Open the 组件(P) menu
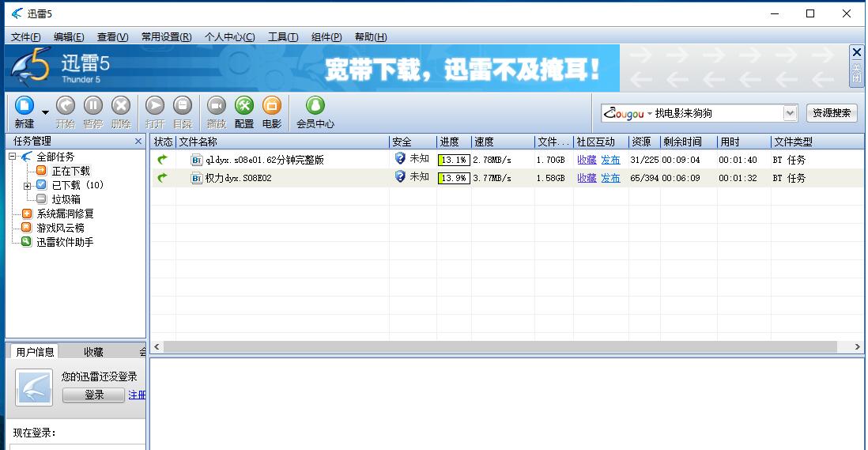Viewport: 868px width, 450px height. click(326, 37)
